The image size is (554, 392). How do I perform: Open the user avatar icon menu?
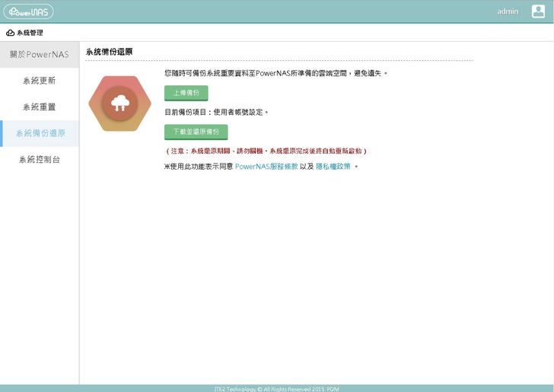click(537, 11)
